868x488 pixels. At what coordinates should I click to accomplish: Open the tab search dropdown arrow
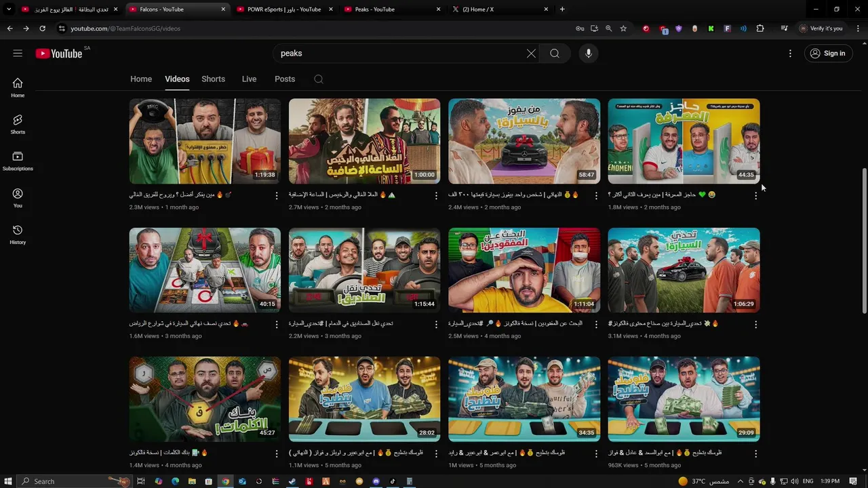point(9,9)
